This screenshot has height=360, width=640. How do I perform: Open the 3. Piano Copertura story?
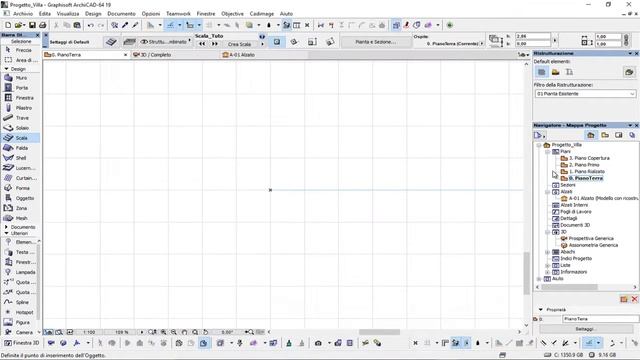pos(589,158)
